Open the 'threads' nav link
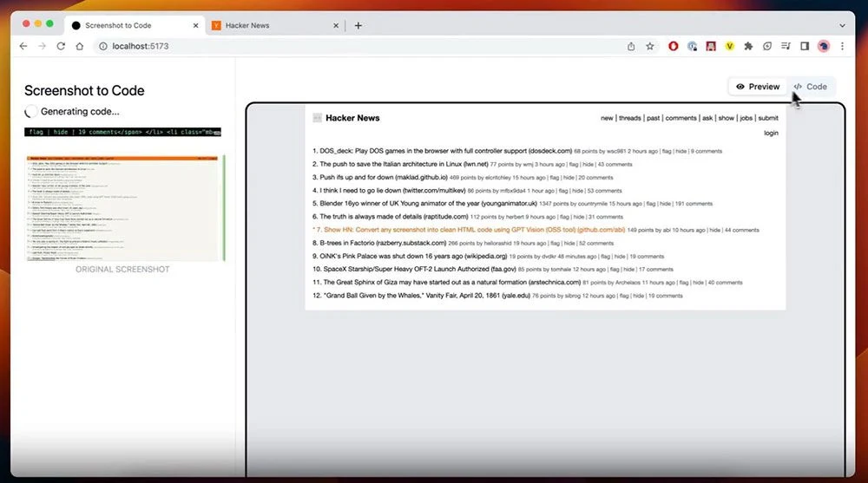The width and height of the screenshot is (868, 483). (629, 119)
